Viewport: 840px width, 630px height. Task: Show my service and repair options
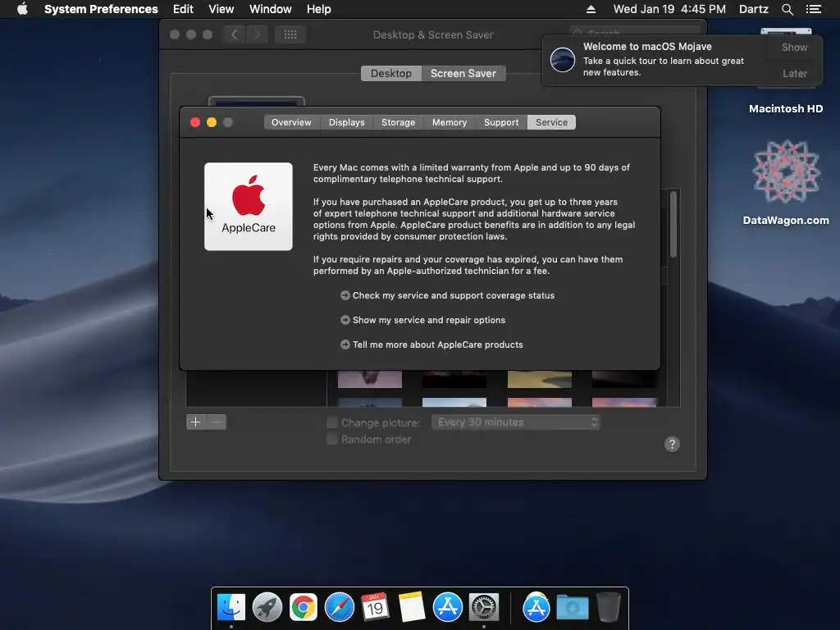(x=428, y=320)
